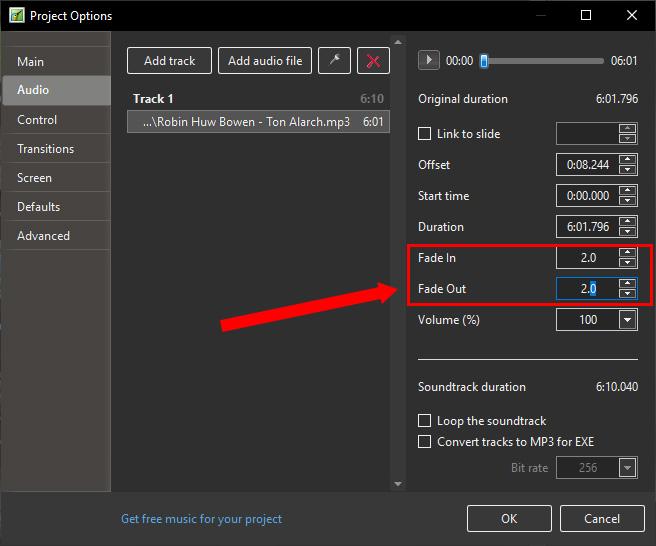Maximize the Project Options window
This screenshot has height=546, width=656.
click(586, 15)
